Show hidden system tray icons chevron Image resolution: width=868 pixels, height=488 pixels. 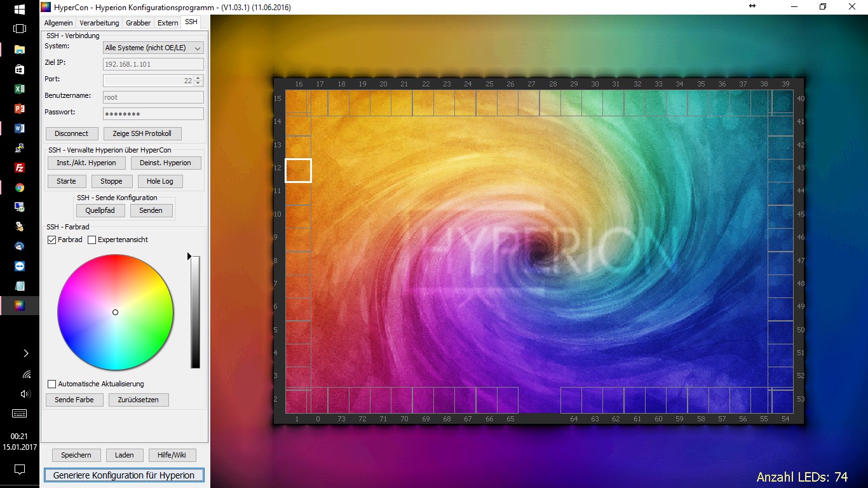[26, 353]
